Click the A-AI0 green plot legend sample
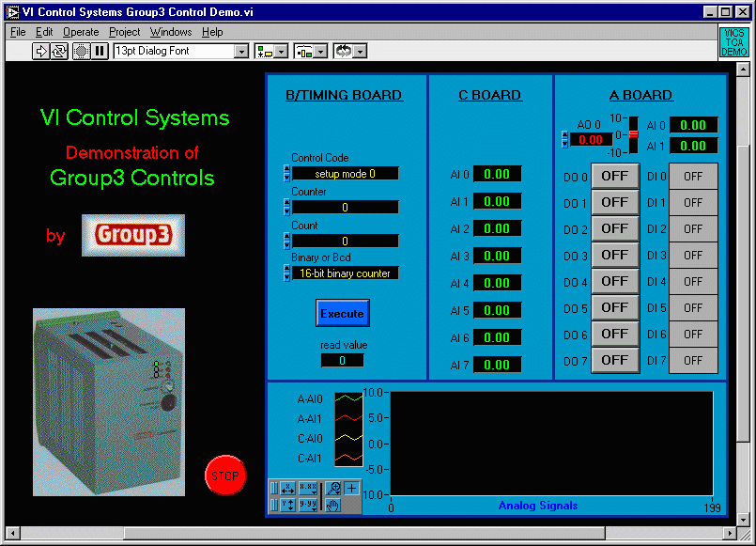 coord(348,398)
